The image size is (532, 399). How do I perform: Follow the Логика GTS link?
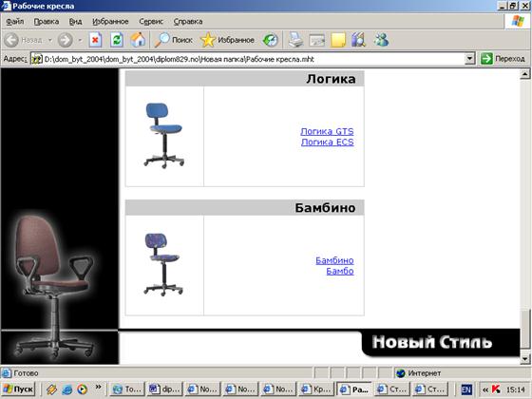(327, 131)
